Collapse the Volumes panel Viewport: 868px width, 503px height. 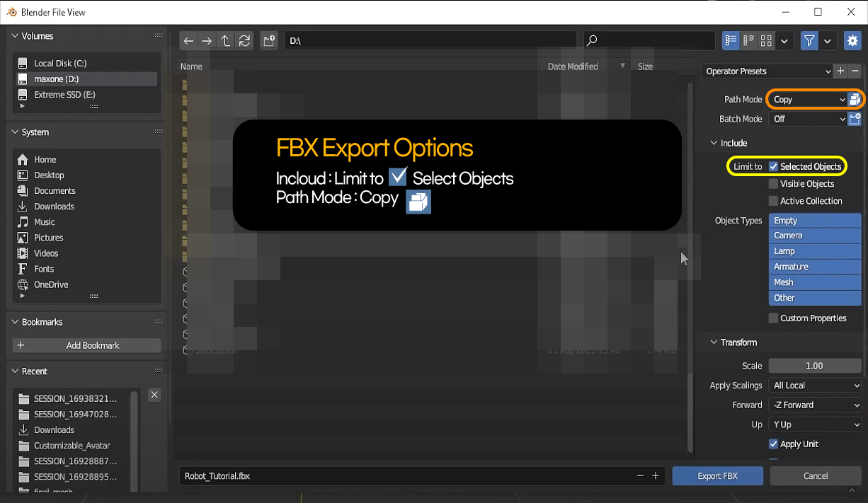[15, 36]
